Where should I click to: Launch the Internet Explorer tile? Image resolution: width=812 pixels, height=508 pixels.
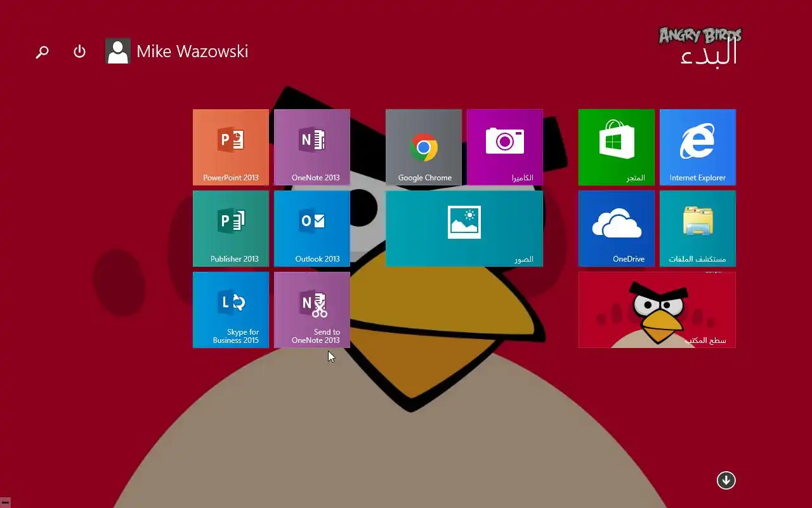tap(698, 147)
